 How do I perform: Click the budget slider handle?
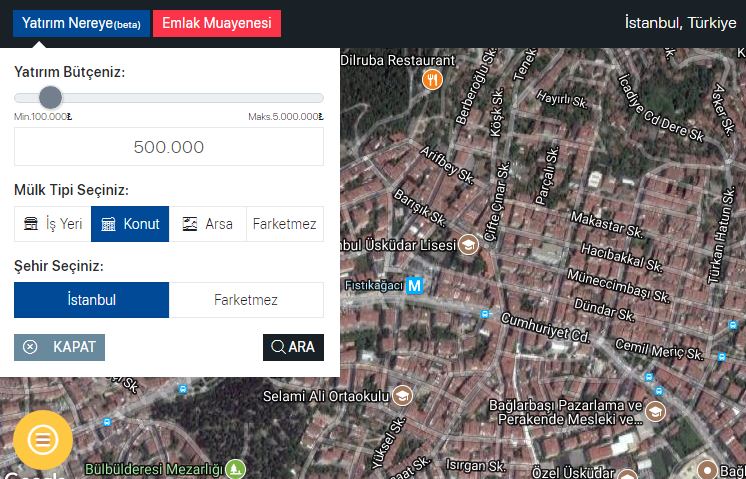50,98
